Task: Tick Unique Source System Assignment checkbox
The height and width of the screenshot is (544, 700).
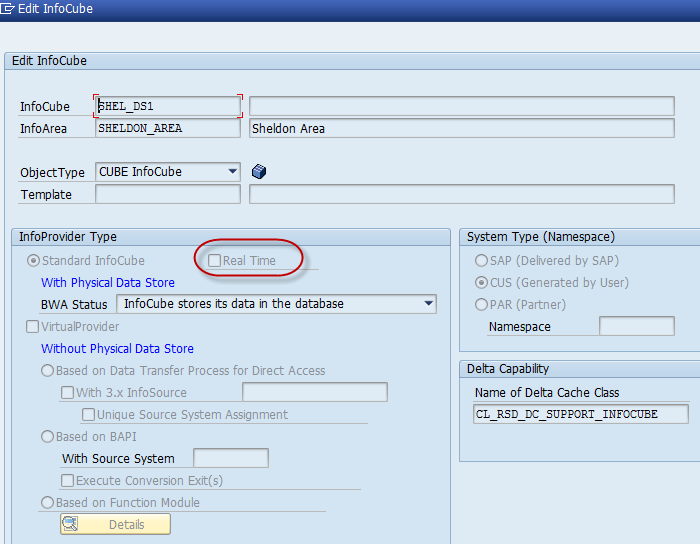Action: click(88, 415)
